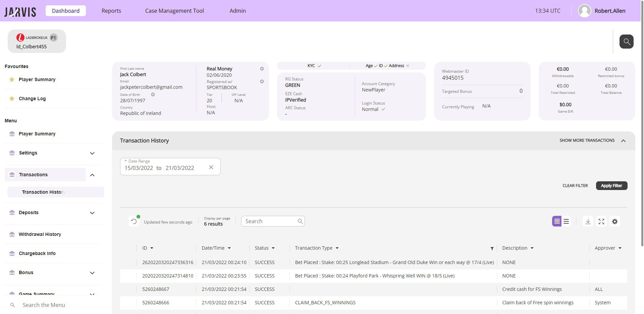
Task: Click Robert.Allen user avatar
Action: tap(584, 11)
